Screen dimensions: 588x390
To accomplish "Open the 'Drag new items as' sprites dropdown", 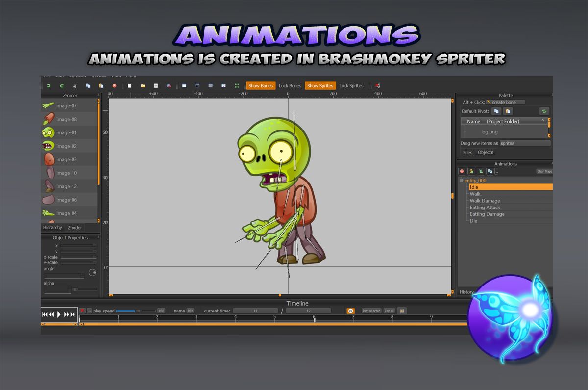I will tap(525, 143).
